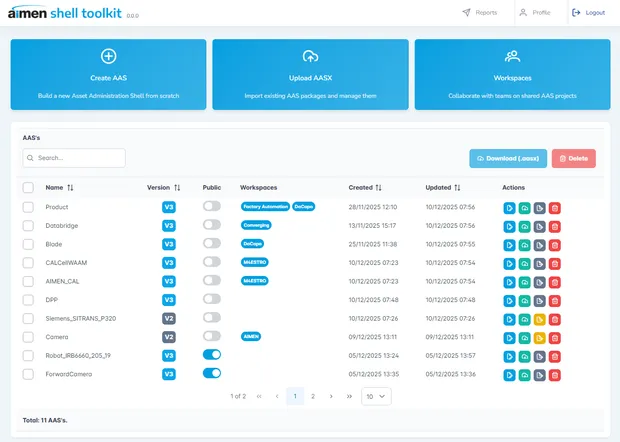Disable public toggle for Robot_IRB6660_205_19

point(211,355)
